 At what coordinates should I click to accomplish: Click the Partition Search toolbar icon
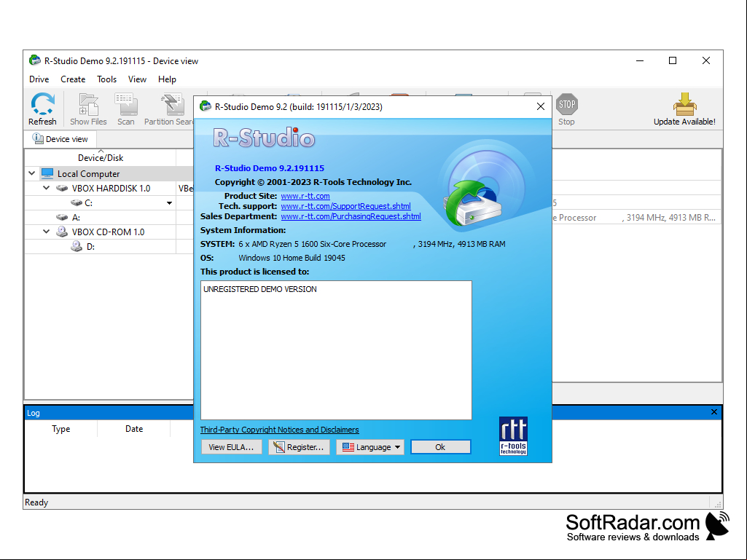coord(173,104)
